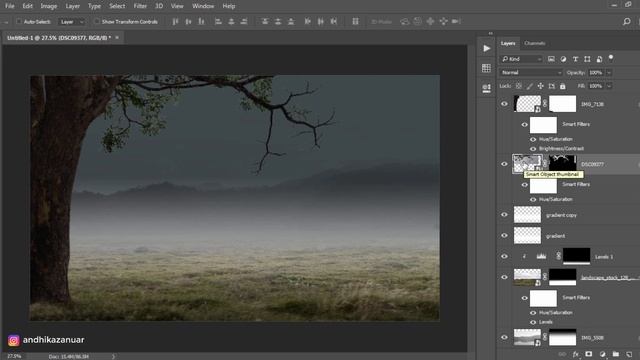640x360 pixels.
Task: Click mask link chain on IMG_7138 layer
Action: coord(544,104)
